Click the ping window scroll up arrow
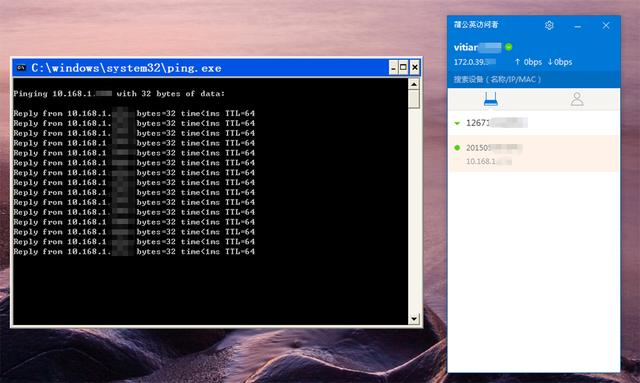This screenshot has width=640, height=383. (x=414, y=85)
